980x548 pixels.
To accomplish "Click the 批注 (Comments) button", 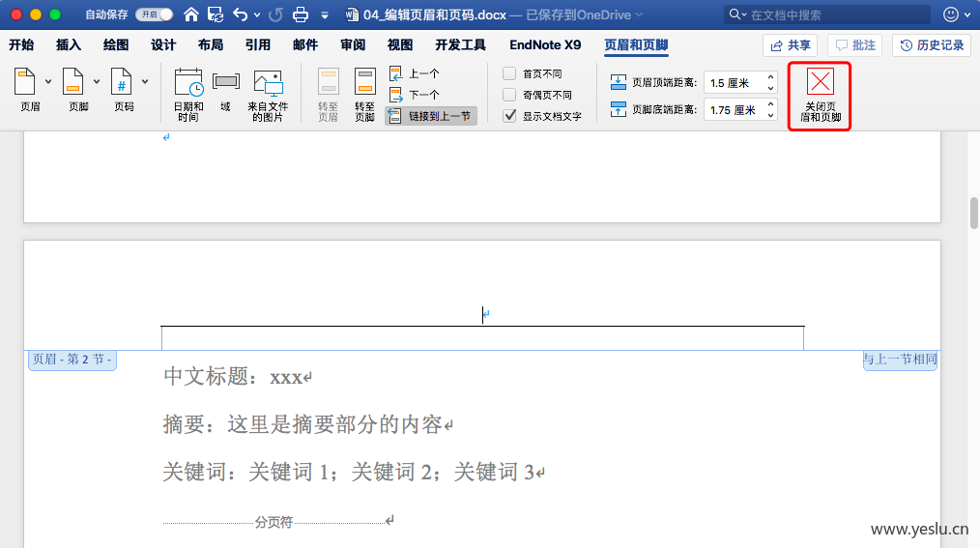I will tap(855, 45).
